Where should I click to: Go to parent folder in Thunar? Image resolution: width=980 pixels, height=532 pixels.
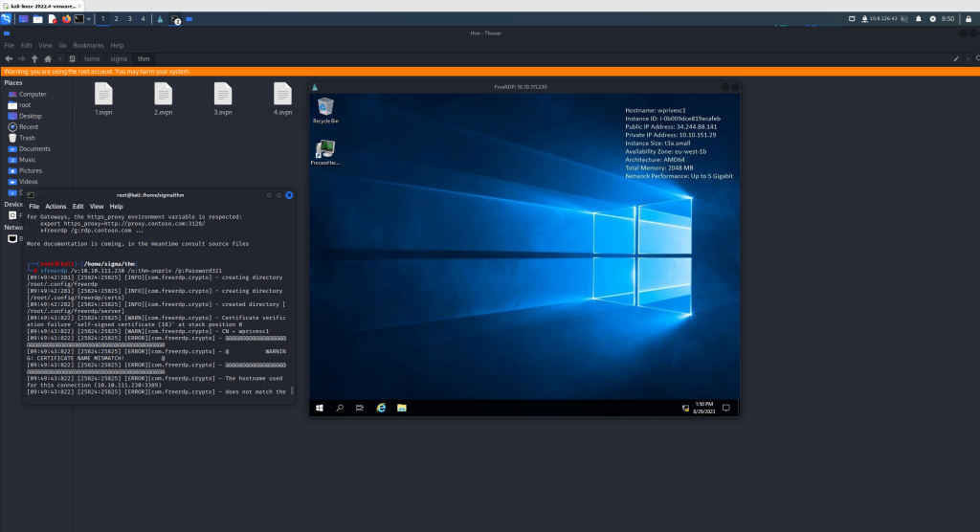tap(34, 58)
